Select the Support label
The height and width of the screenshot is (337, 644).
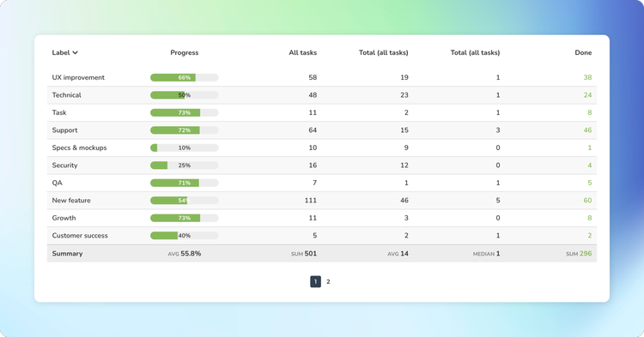[64, 130]
